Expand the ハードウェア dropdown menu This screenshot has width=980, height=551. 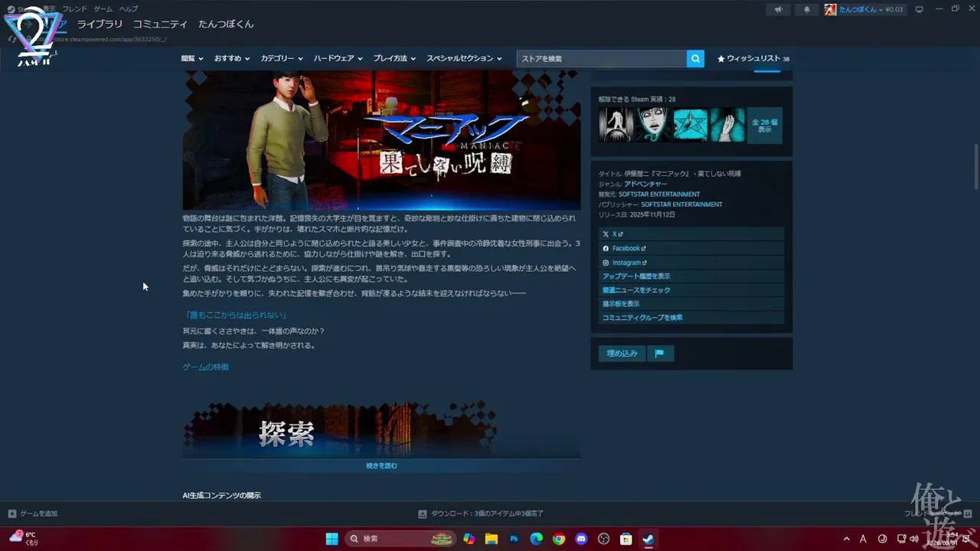[338, 58]
